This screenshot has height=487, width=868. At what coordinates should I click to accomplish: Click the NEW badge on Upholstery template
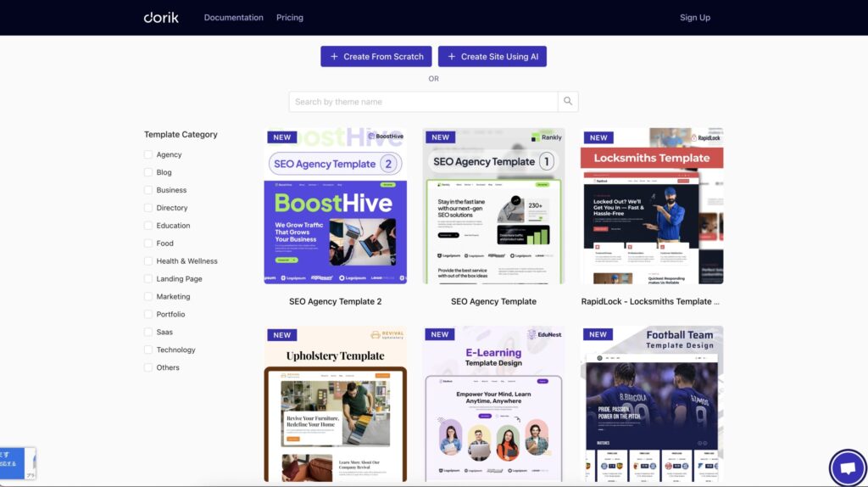click(282, 334)
